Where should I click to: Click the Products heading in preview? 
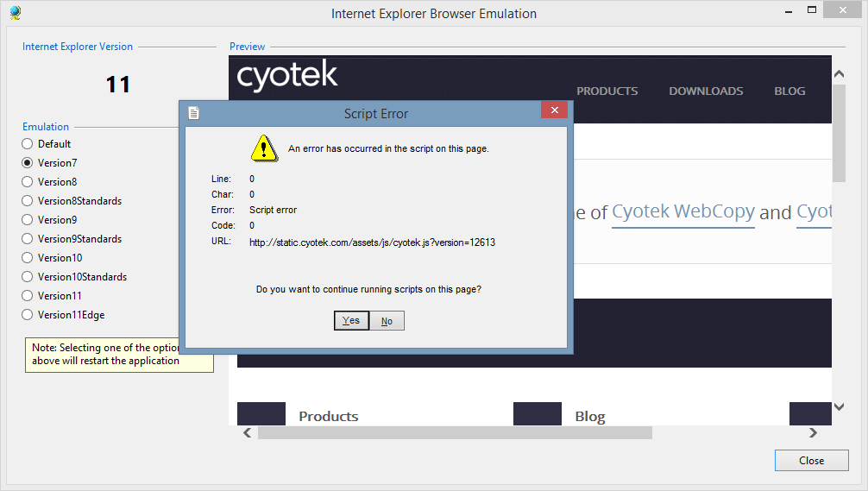[x=328, y=416]
